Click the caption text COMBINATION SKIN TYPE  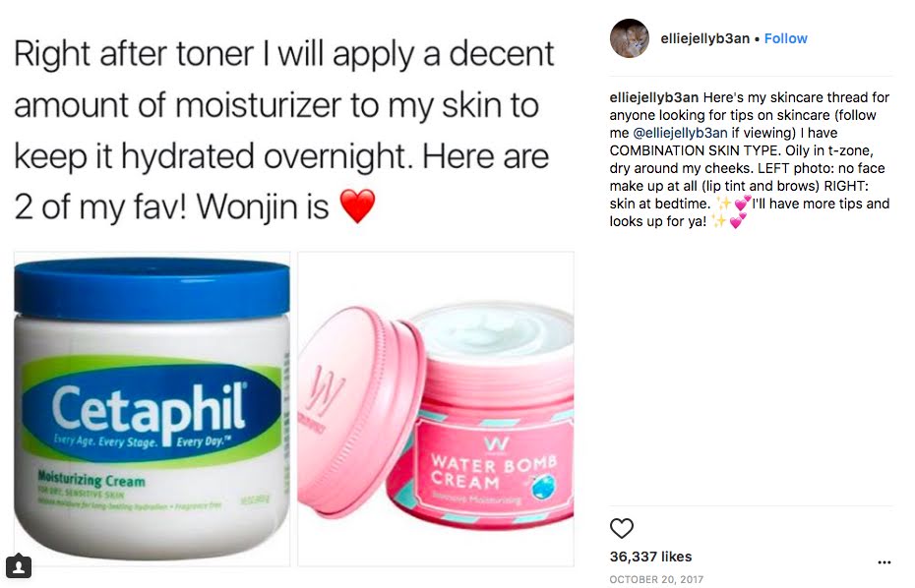pos(695,150)
